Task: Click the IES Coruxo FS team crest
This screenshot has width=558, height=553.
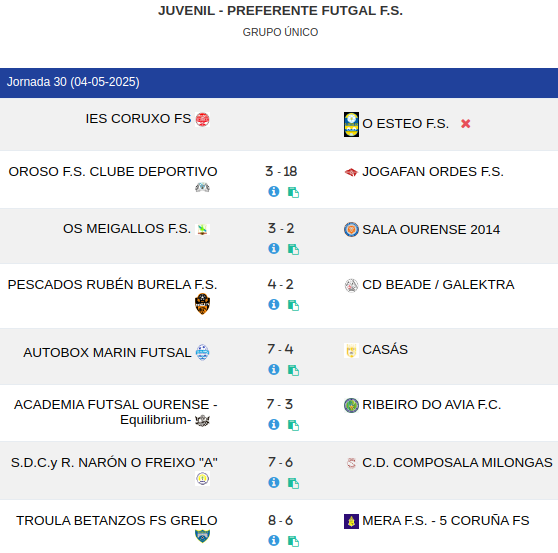Action: click(x=202, y=119)
